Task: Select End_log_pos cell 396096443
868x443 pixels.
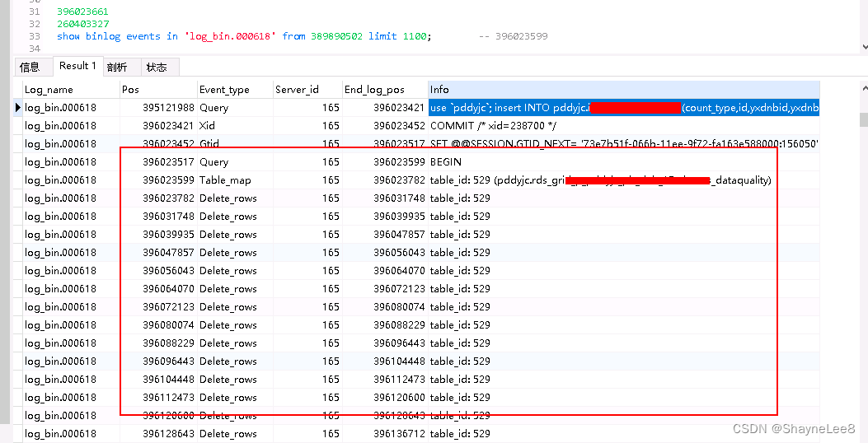Action: 385,343
